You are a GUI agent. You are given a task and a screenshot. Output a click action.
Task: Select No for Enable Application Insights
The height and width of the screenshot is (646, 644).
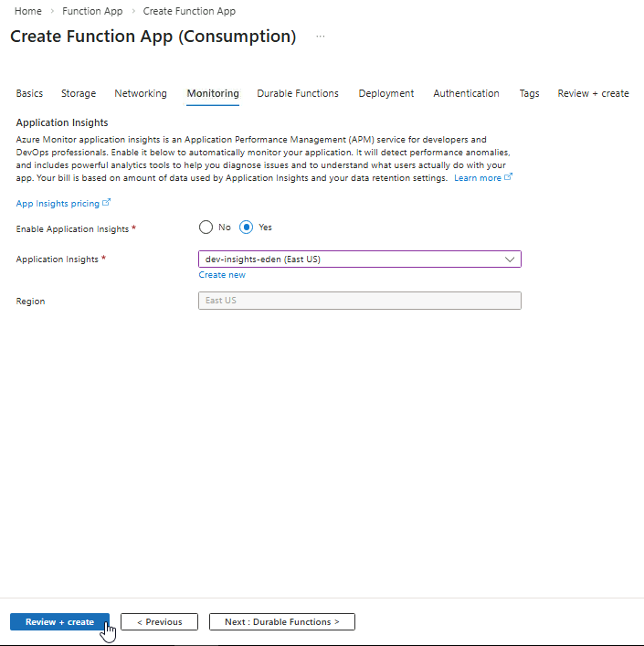(x=206, y=228)
